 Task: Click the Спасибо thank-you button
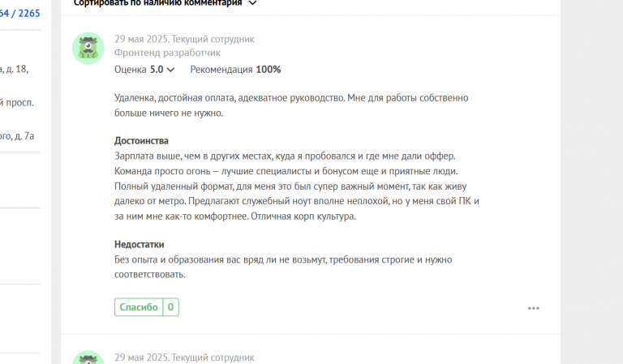tap(139, 306)
